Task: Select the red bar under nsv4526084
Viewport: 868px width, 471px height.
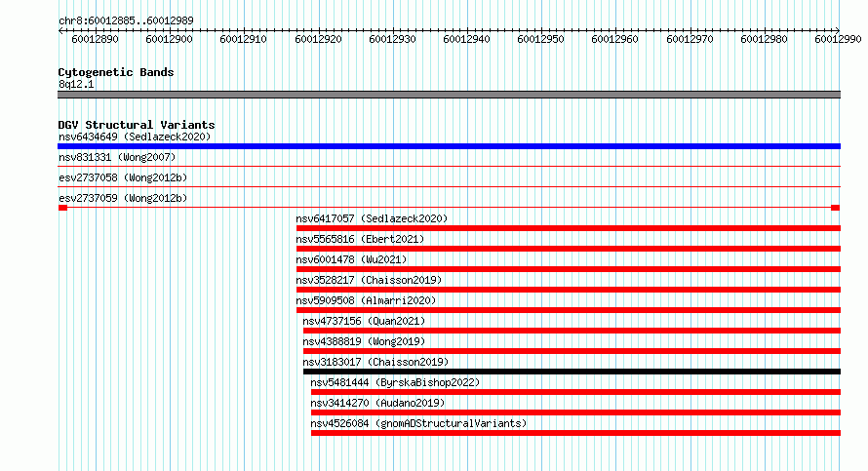Action: (x=575, y=433)
